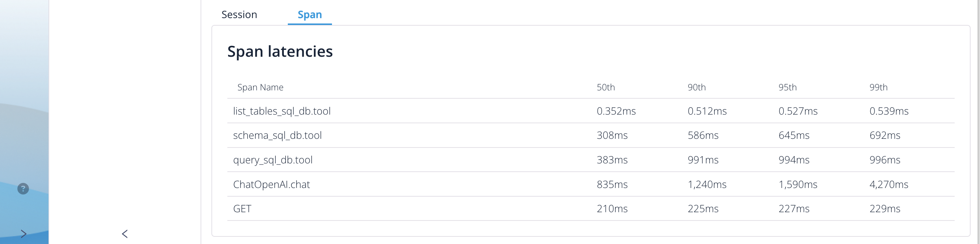Click schema_sql_db.tool 95th value 645ms
The width and height of the screenshot is (980, 244).
point(794,135)
